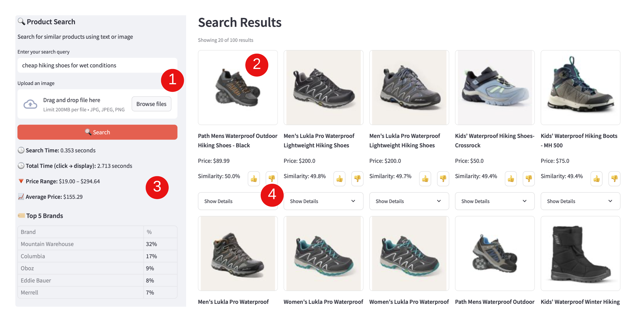The height and width of the screenshot is (322, 644).
Task: Thumbs down Kids' Hiking Boots MH 500
Action: [x=614, y=178]
